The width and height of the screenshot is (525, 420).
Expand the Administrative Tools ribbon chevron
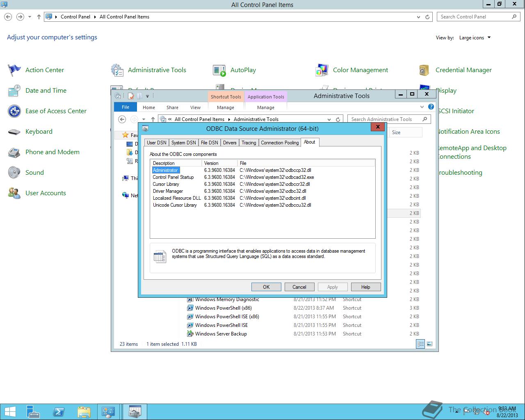click(422, 107)
